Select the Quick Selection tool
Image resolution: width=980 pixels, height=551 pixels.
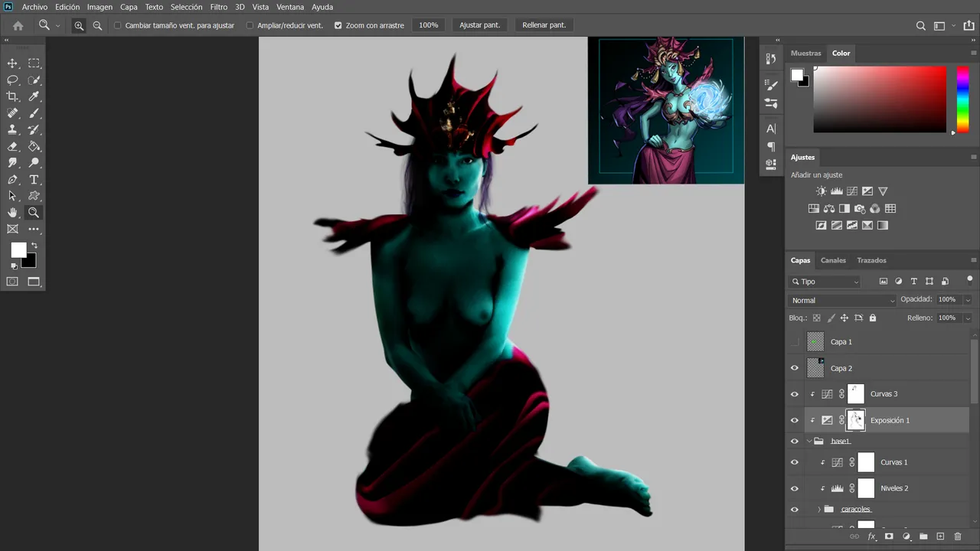tap(34, 80)
